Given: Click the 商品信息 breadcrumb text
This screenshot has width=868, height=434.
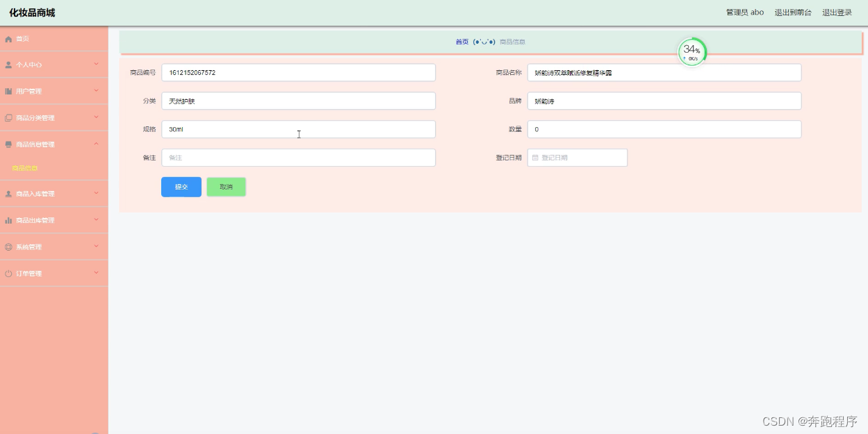Looking at the screenshot, I should tap(512, 42).
